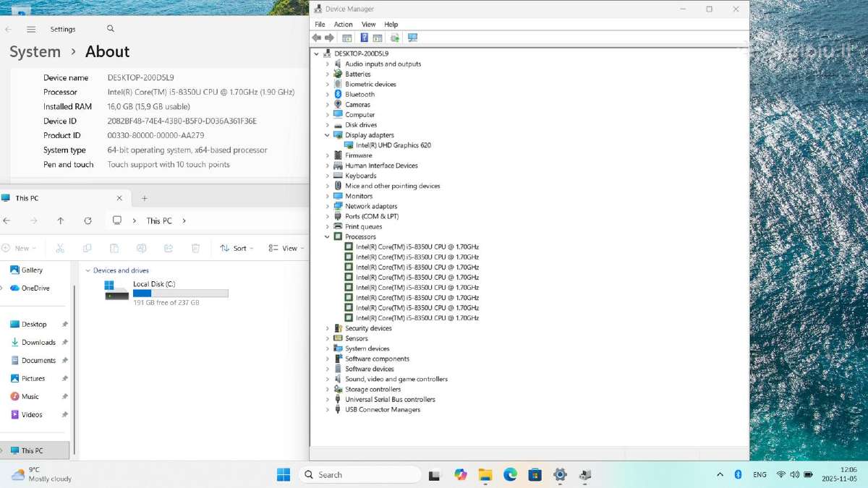Open Microsoft Store from the taskbar
Viewport: 868px width, 488px height.
click(x=535, y=475)
